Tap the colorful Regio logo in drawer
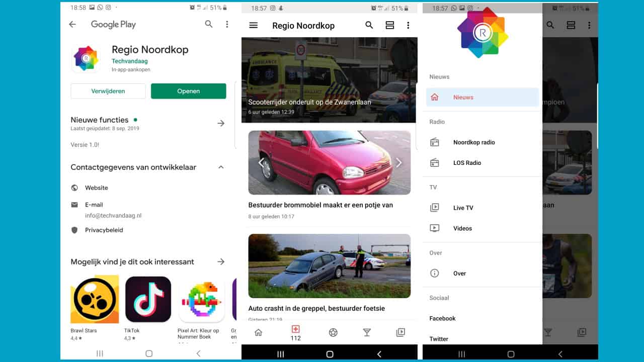The width and height of the screenshot is (644, 362). (x=482, y=33)
